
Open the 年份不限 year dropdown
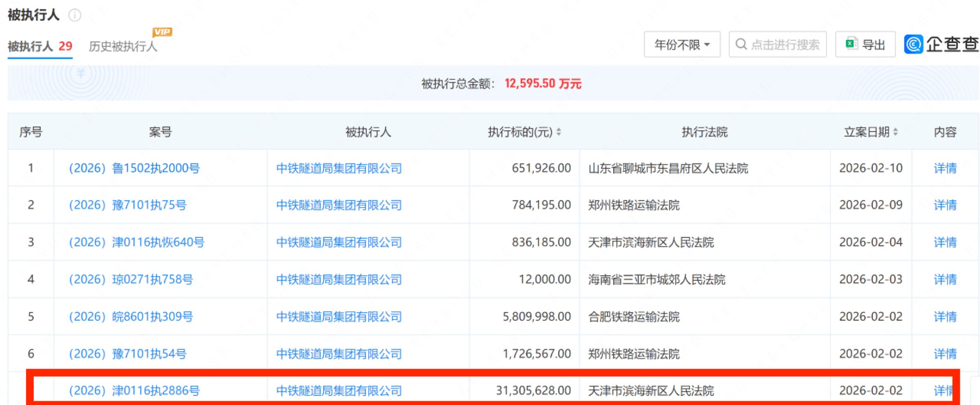(x=682, y=45)
